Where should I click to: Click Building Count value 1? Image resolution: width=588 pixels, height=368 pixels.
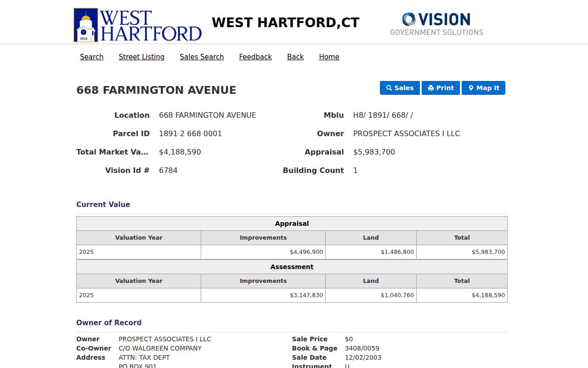[355, 170]
